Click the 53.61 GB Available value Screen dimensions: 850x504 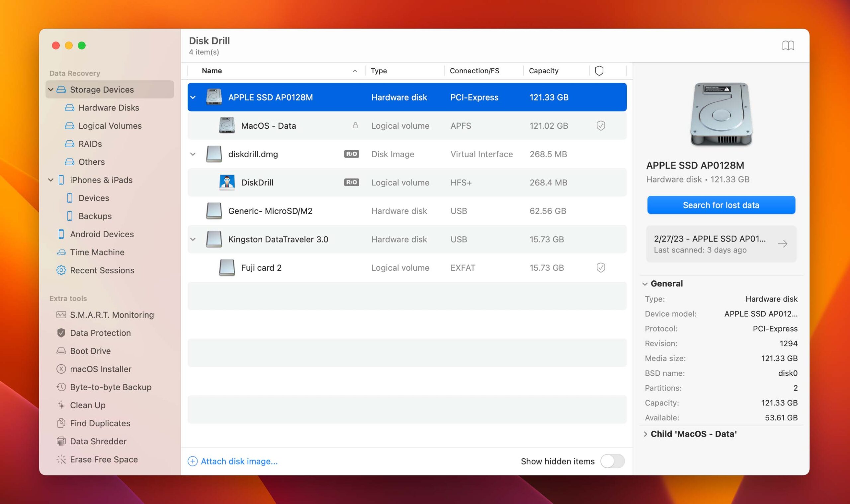point(781,418)
